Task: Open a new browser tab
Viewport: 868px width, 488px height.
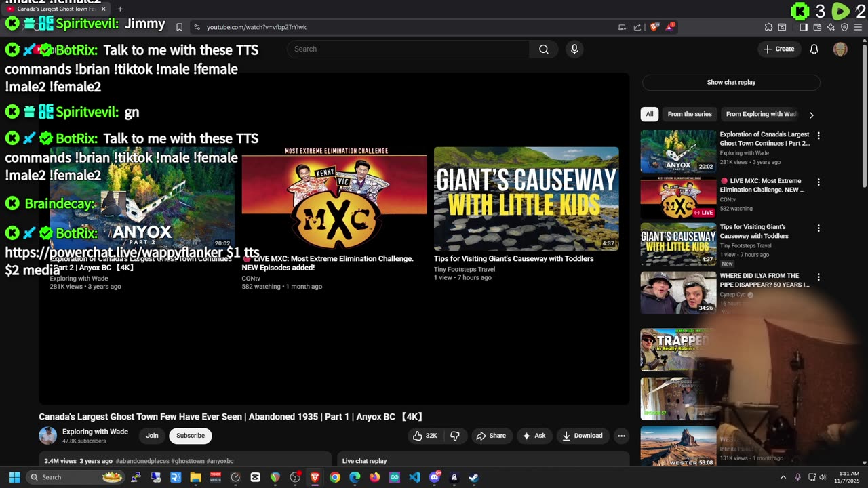Action: [x=120, y=9]
